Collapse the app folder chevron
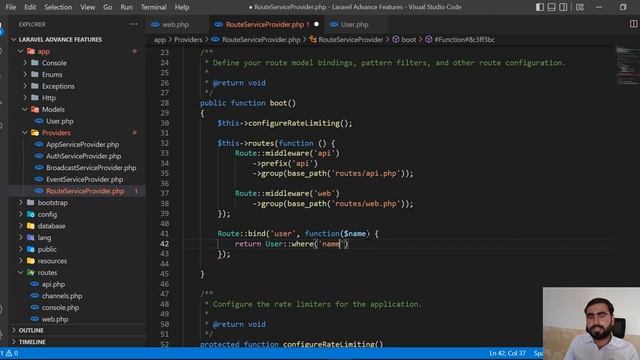Screen dimensions: 640x360 click(x=21, y=51)
